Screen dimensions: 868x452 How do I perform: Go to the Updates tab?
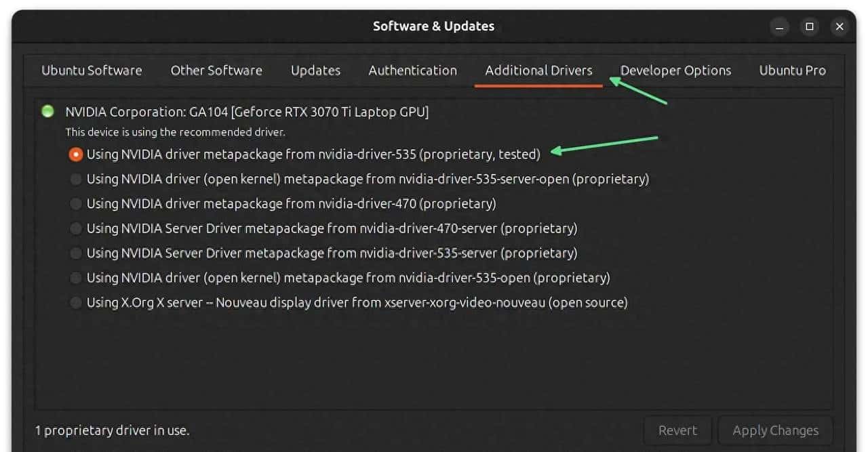[x=315, y=70]
